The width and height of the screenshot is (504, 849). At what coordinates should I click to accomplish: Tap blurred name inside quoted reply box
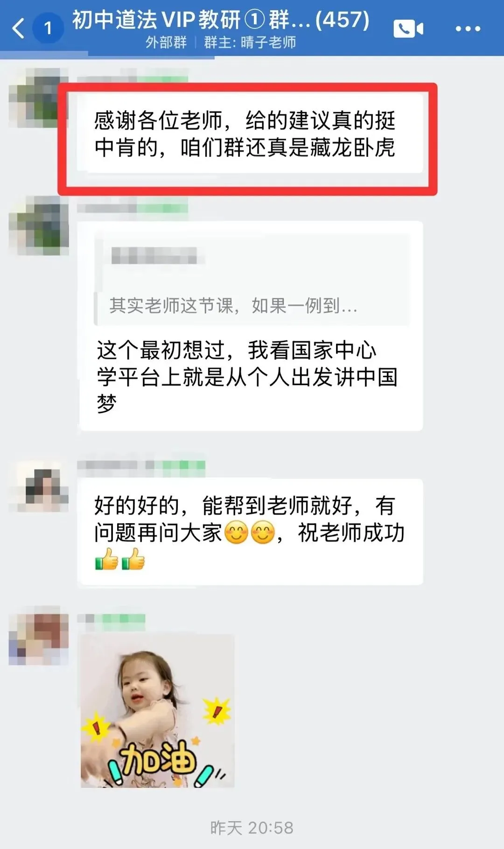[x=154, y=256]
